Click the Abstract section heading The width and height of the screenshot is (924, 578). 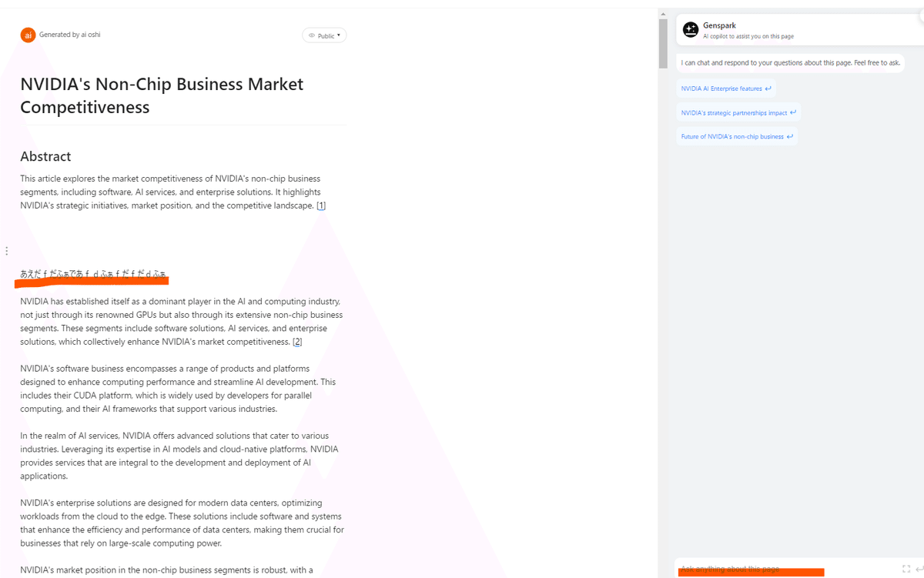point(45,156)
